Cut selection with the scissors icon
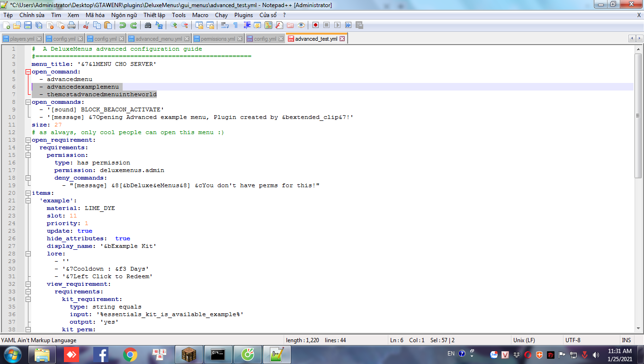The width and height of the screenshot is (644, 364). click(86, 25)
